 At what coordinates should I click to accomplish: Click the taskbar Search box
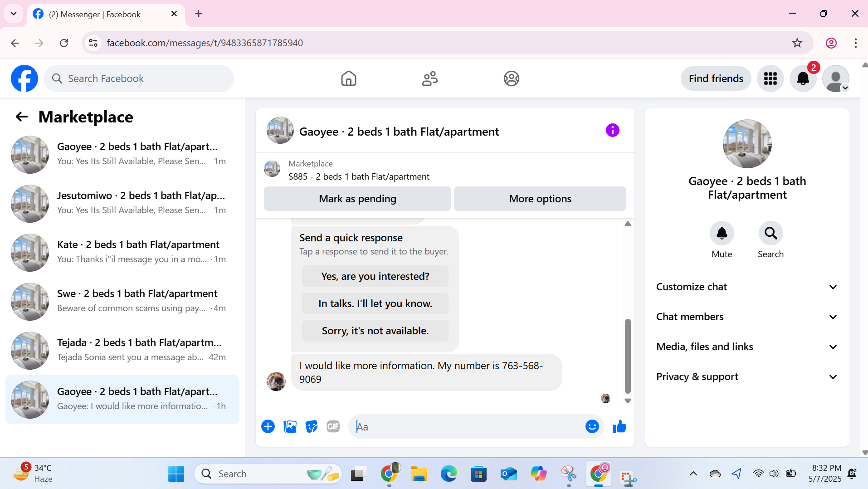click(268, 474)
